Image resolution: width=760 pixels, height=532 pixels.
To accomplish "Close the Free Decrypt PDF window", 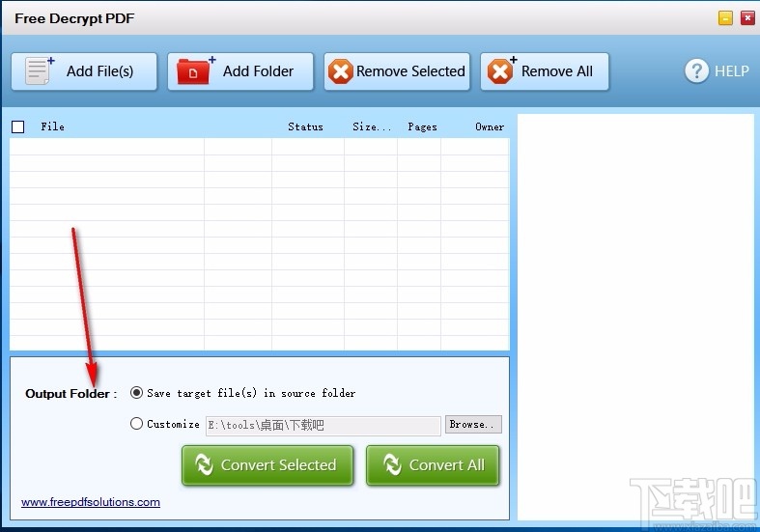I will tap(747, 18).
